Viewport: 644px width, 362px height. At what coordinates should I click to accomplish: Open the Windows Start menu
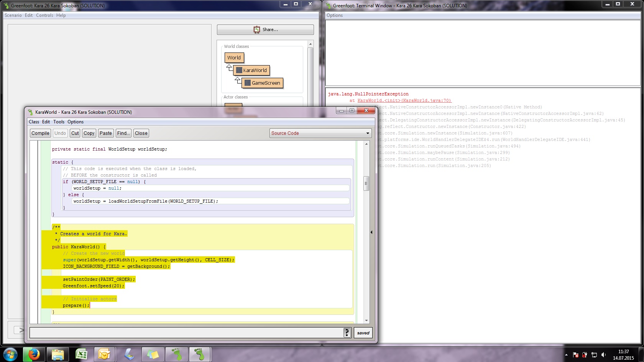click(x=10, y=355)
